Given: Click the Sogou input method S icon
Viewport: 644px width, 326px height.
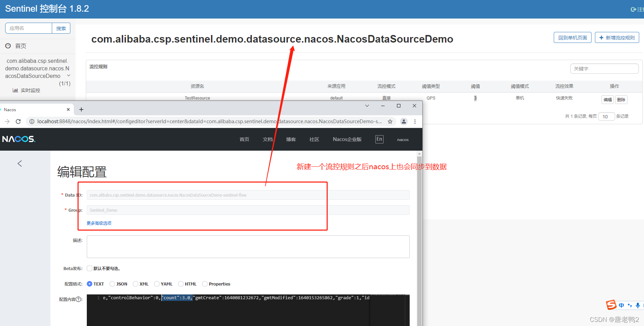Looking at the screenshot, I should click(611, 305).
